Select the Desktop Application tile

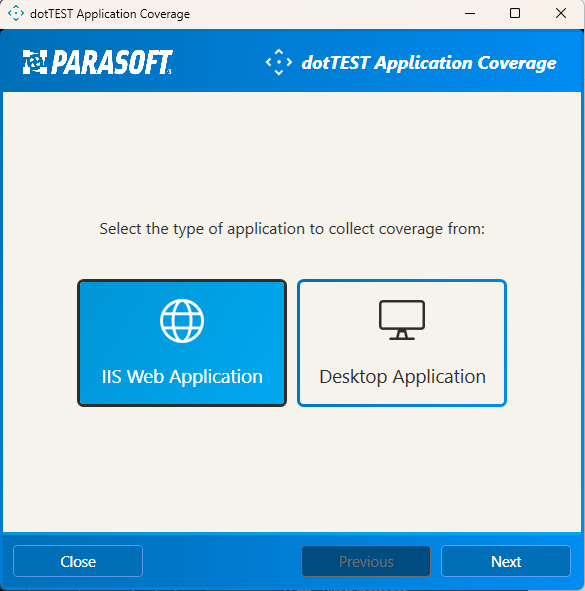(402, 343)
